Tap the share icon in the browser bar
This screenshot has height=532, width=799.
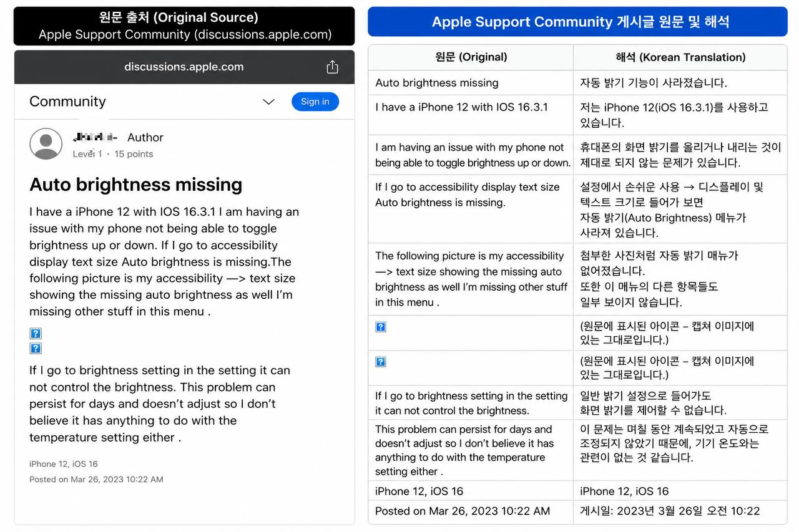pyautogui.click(x=332, y=67)
